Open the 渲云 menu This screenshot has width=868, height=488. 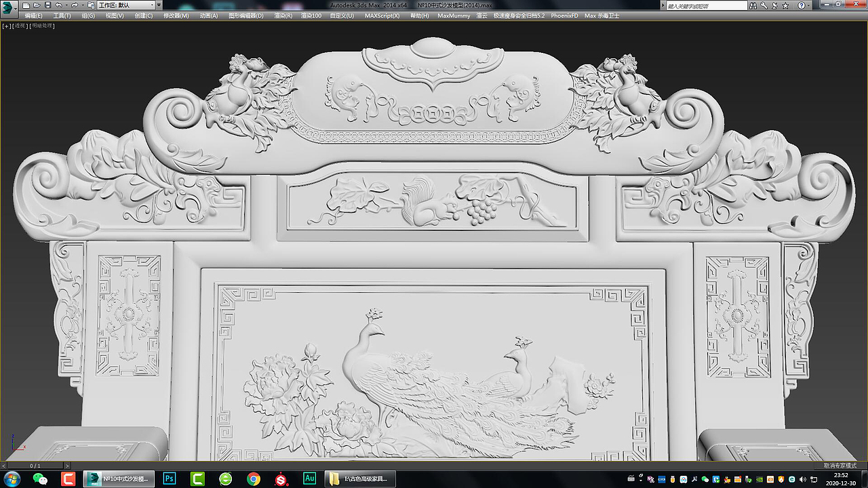coord(481,16)
